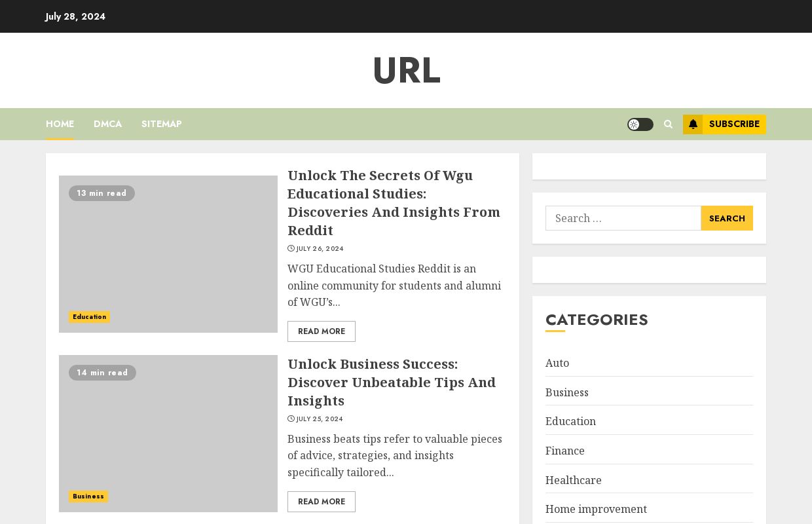This screenshot has height=524, width=812.
Task: Open Unlock Business Success article title
Action: (x=392, y=382)
